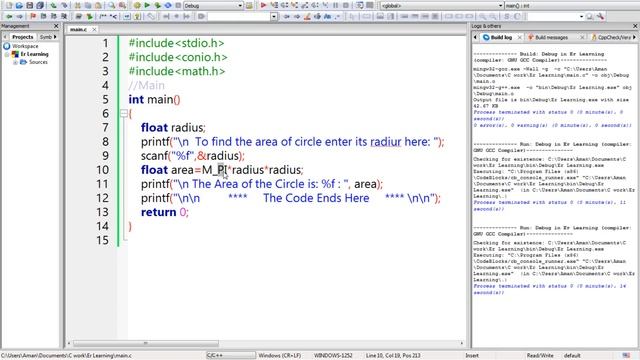
Task: Collapse the Er Learning project node
Action: (7, 54)
